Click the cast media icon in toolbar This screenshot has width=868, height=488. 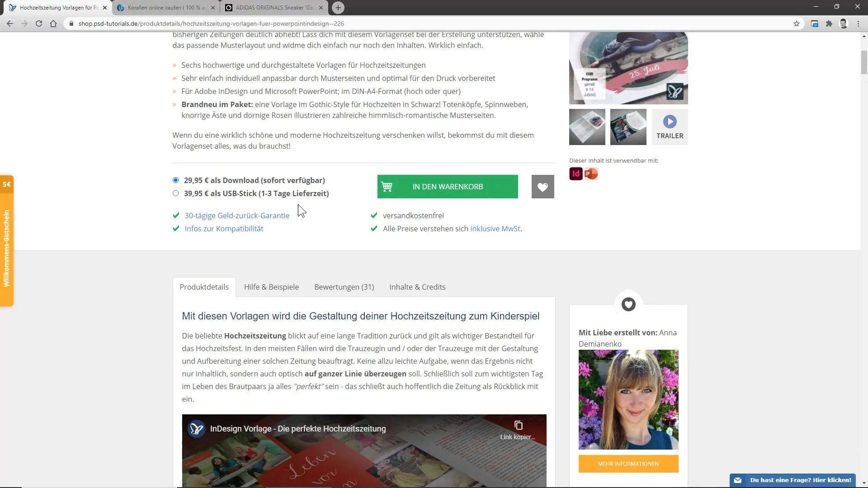click(815, 23)
